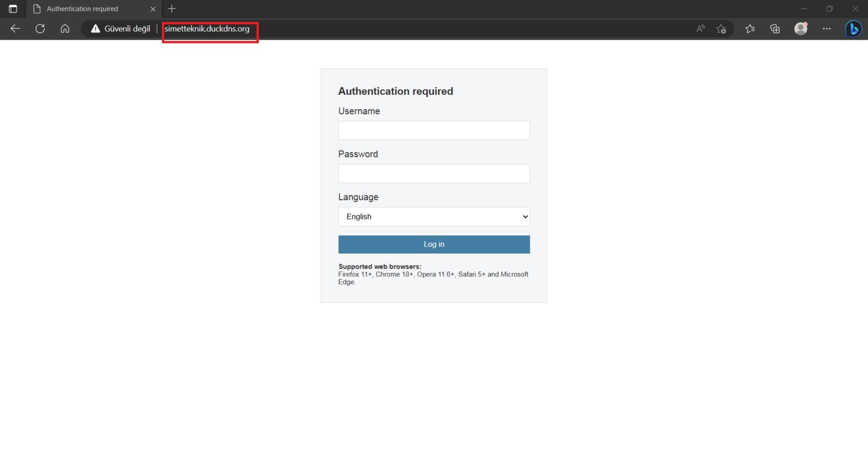Click the read aloud icon

pyautogui.click(x=700, y=29)
